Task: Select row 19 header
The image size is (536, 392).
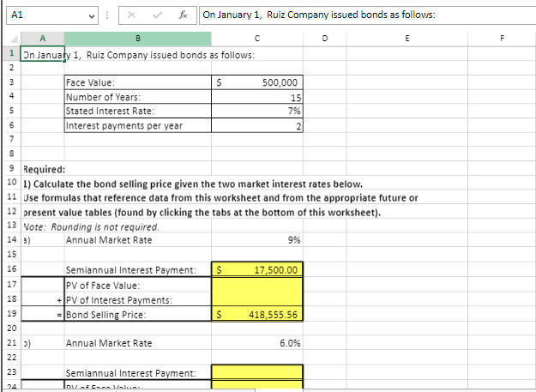Action: tap(12, 313)
